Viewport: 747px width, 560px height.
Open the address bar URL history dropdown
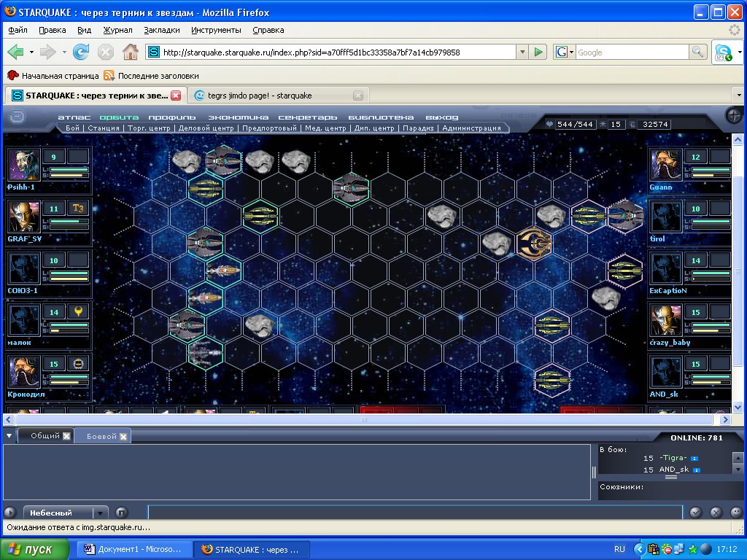522,52
